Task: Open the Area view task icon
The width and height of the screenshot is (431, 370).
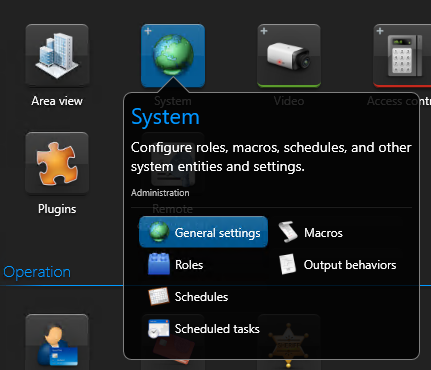Action: point(57,55)
